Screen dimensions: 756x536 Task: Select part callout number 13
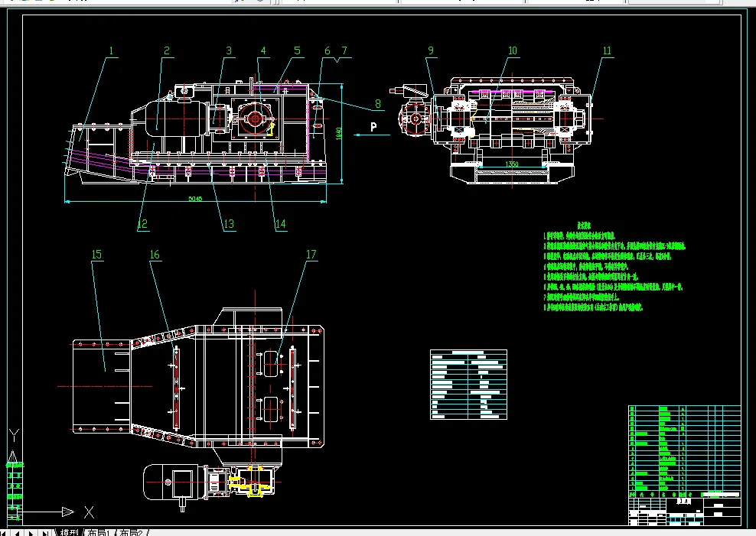[x=229, y=224]
